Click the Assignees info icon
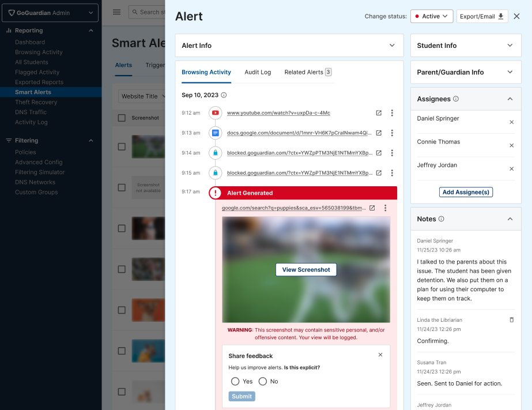The image size is (532, 410). point(456,99)
